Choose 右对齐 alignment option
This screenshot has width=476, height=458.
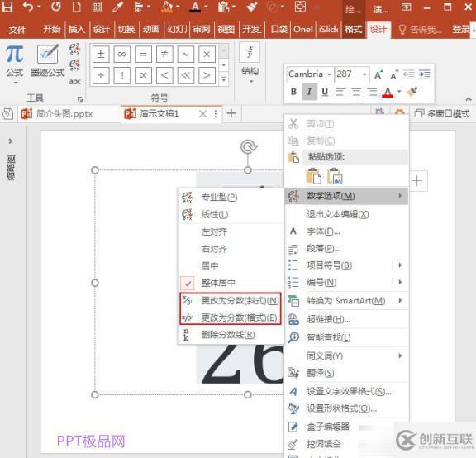[x=231, y=249]
